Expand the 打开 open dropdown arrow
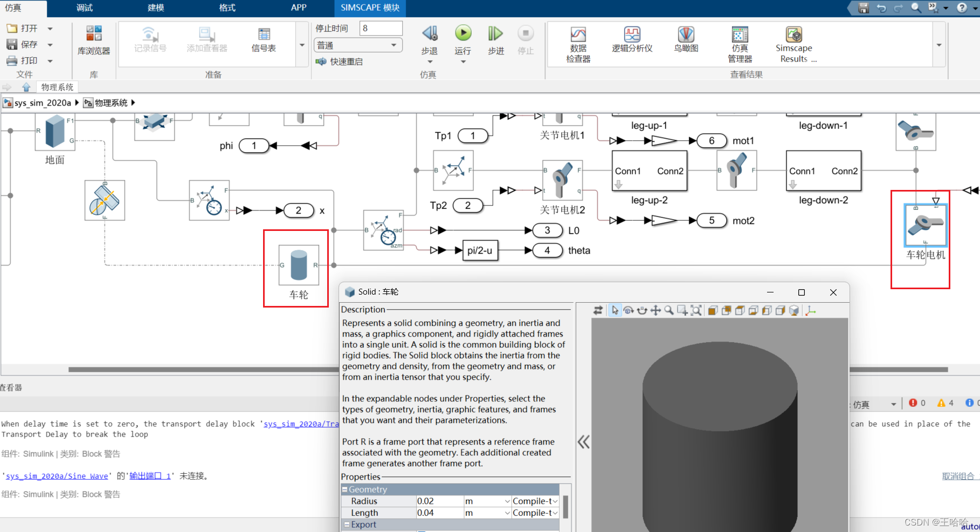This screenshot has height=532, width=980. pyautogui.click(x=50, y=29)
